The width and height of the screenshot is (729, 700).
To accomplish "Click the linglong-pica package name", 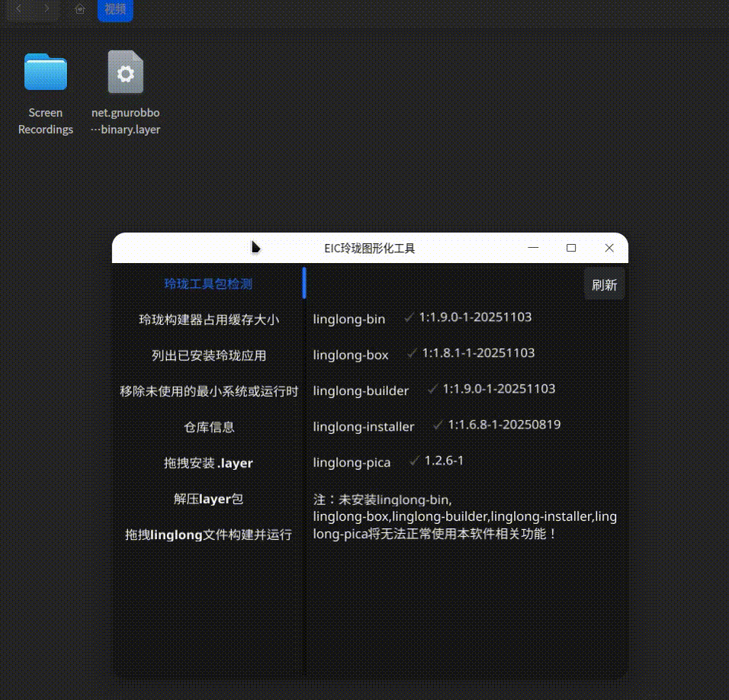I will (352, 462).
